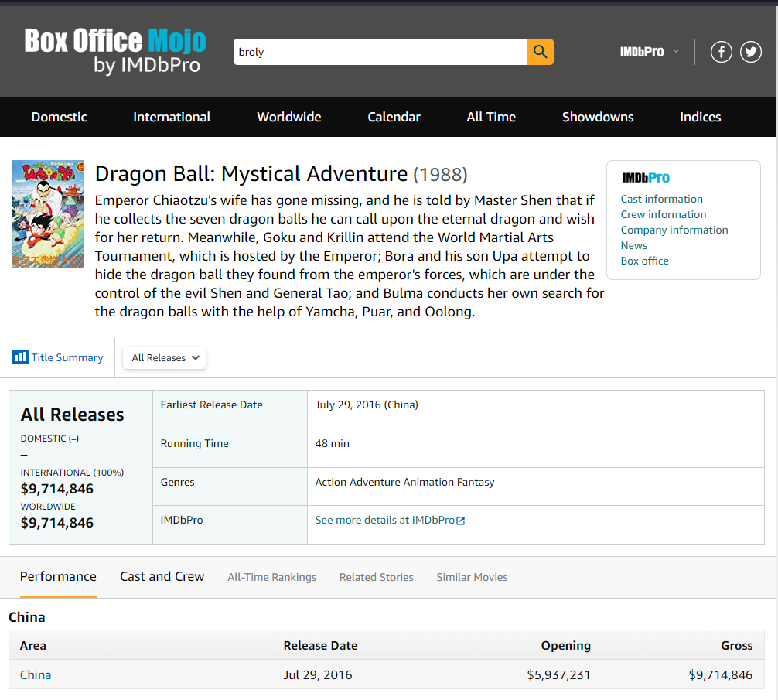Open the Box office link in IMDbPro card
The image size is (778, 700).
click(644, 261)
